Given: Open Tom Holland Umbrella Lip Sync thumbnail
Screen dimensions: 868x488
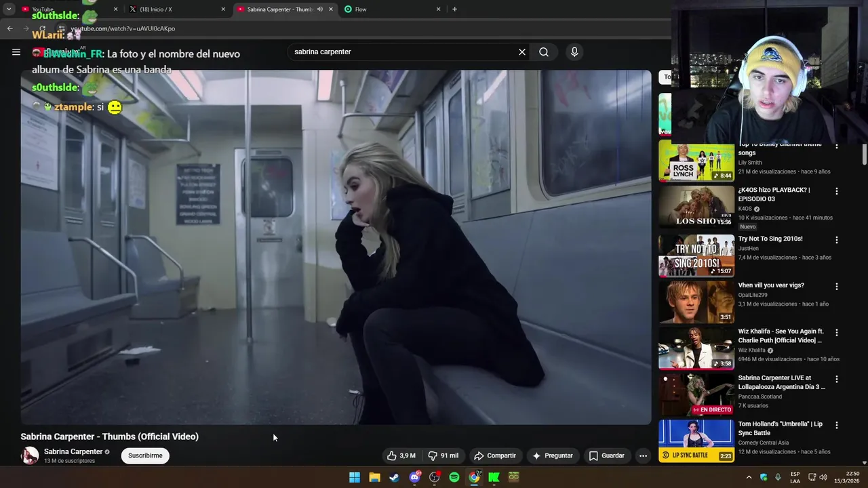Looking at the screenshot, I should [x=696, y=441].
